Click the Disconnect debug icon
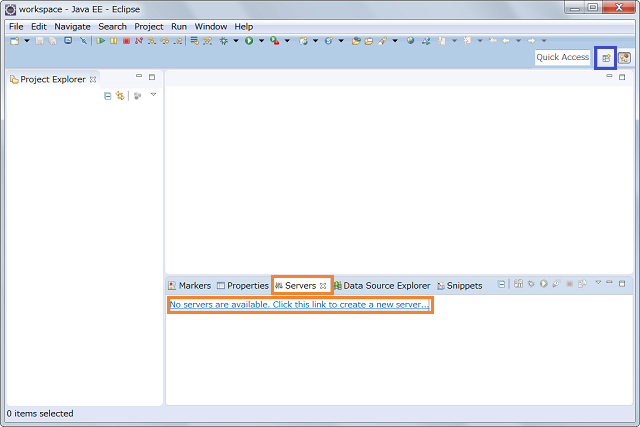The height and width of the screenshot is (427, 640). 139,41
